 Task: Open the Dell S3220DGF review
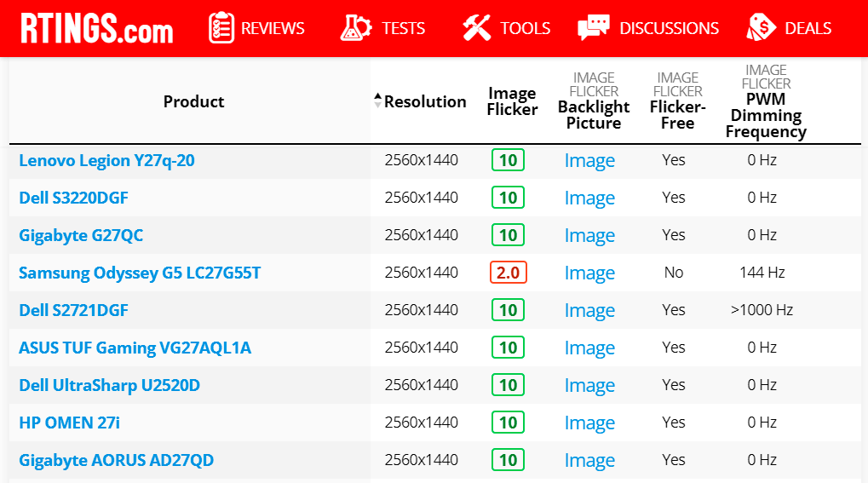coord(73,198)
